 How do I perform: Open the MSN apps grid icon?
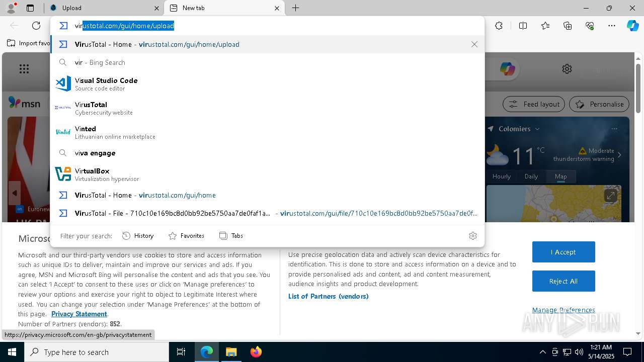coord(24,69)
